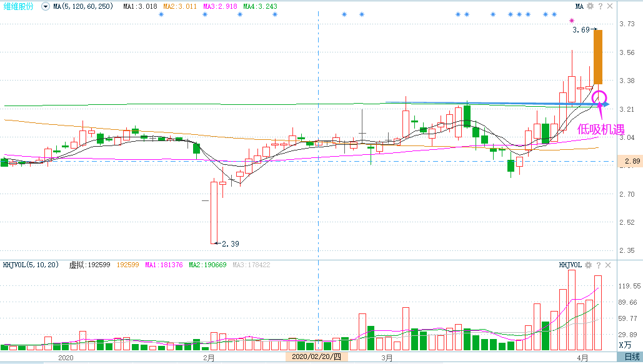Select the long red candle reaching 2.39
The width and height of the screenshot is (643, 364).
[214, 213]
